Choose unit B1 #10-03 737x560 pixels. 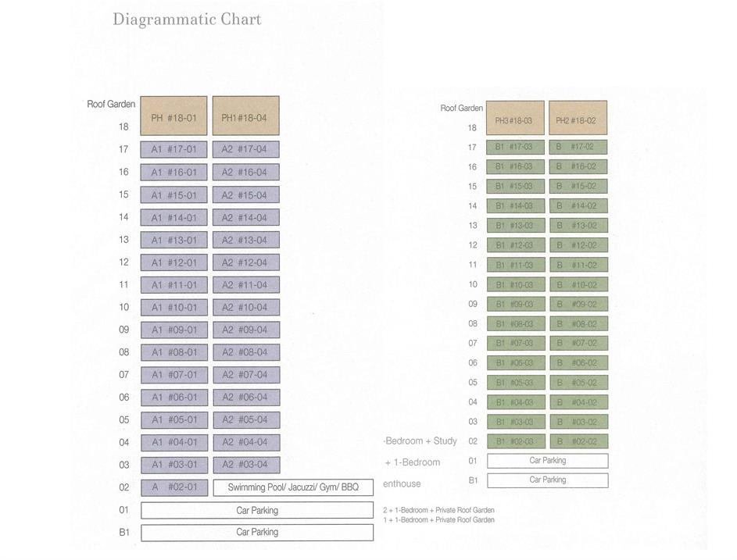coord(515,285)
